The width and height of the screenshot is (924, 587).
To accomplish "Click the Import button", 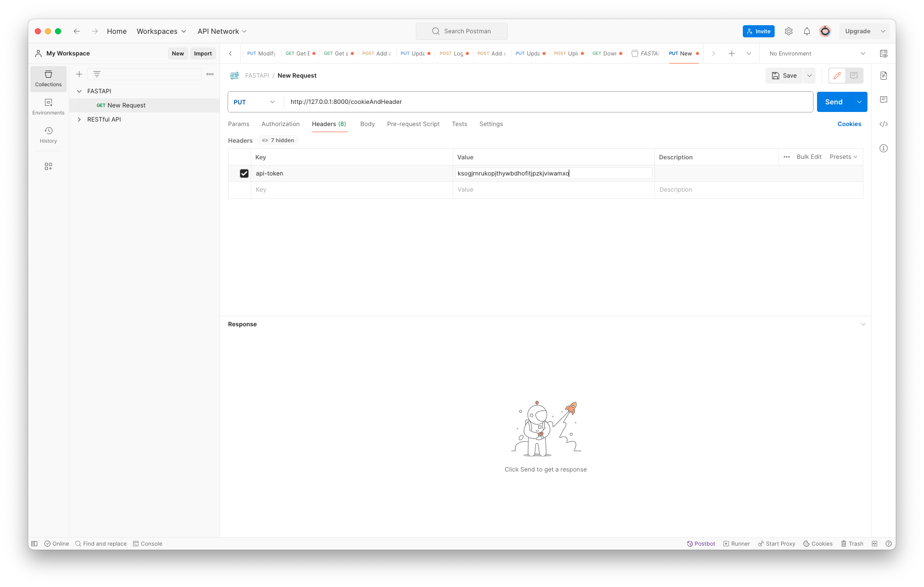I will coord(203,53).
